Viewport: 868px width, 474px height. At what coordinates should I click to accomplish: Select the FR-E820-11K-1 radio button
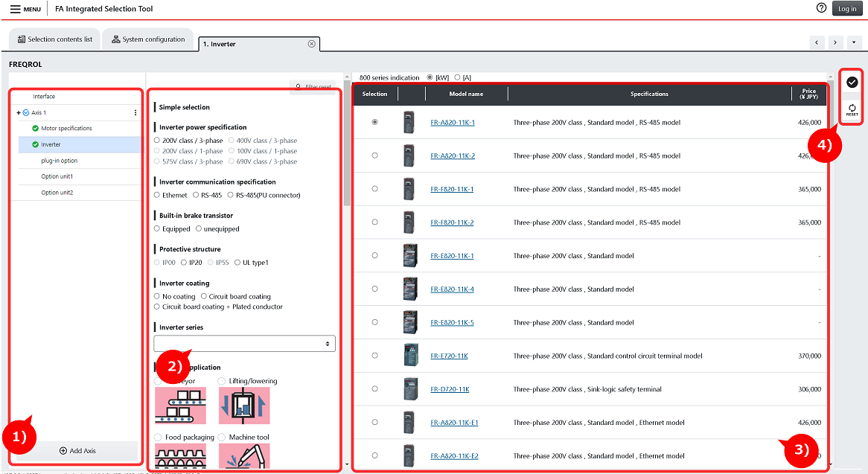[x=374, y=255]
